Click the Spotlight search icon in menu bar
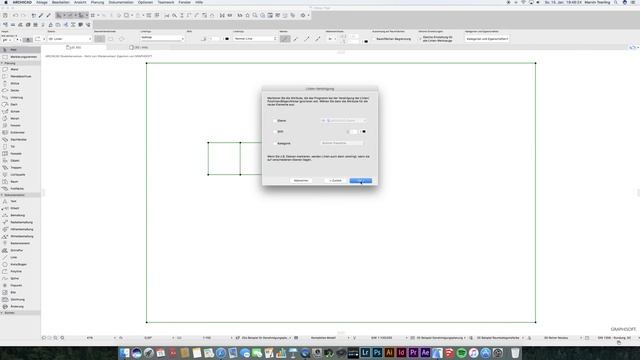This screenshot has width=640, height=360. pos(616,2)
